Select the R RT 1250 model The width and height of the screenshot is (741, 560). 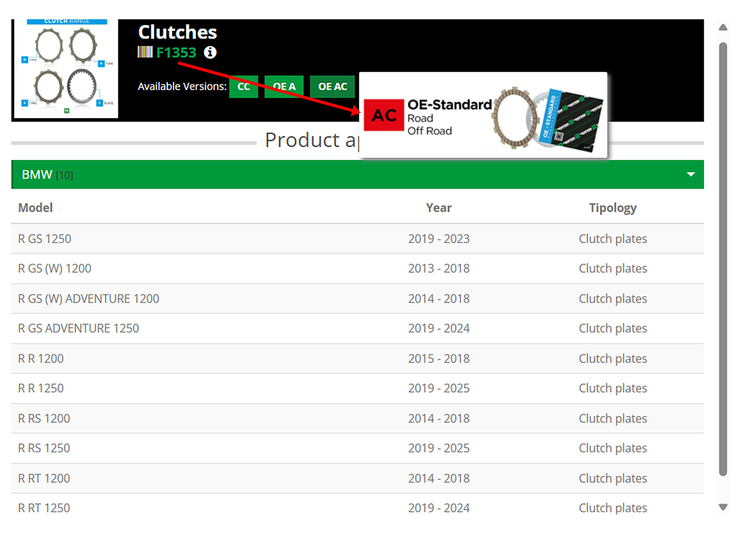point(44,508)
